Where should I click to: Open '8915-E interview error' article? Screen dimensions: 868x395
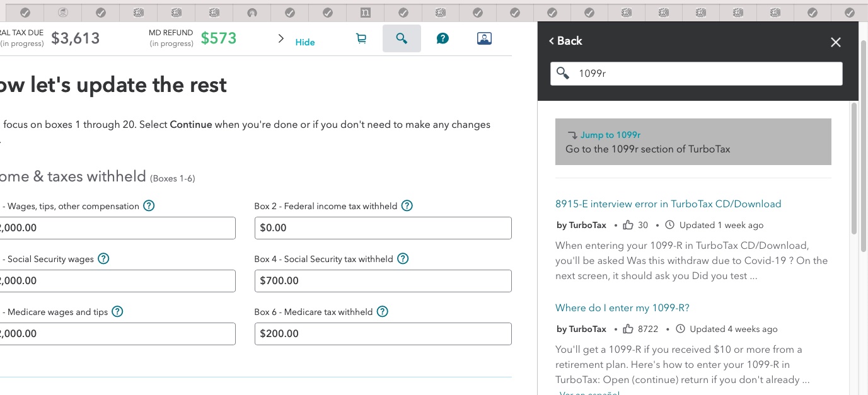point(668,204)
